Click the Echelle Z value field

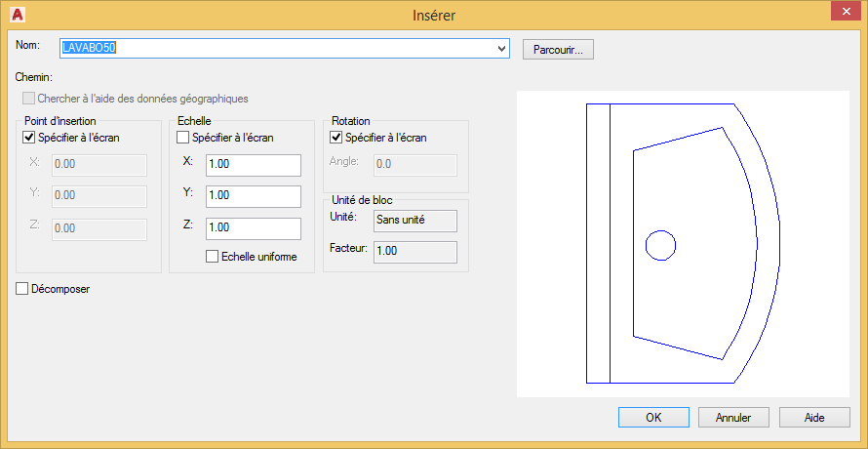point(253,227)
